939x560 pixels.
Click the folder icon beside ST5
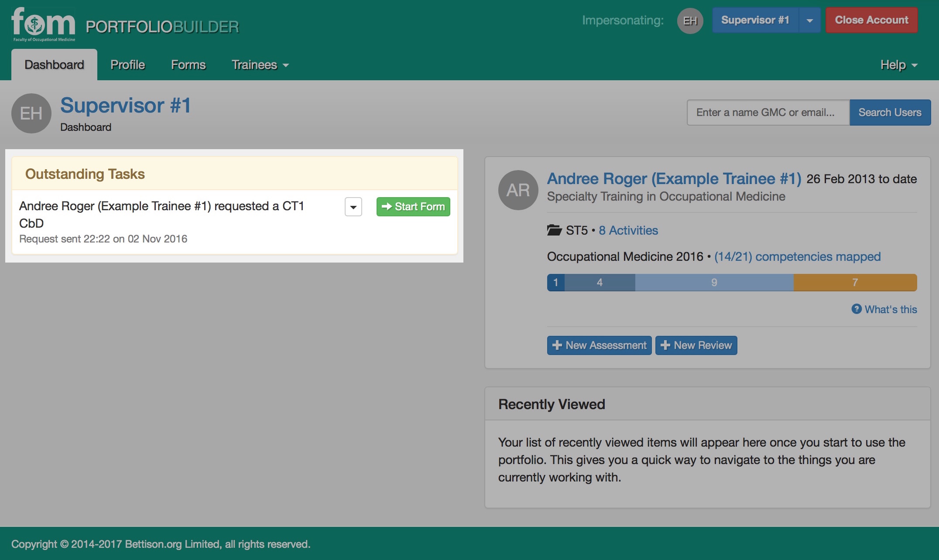point(554,230)
